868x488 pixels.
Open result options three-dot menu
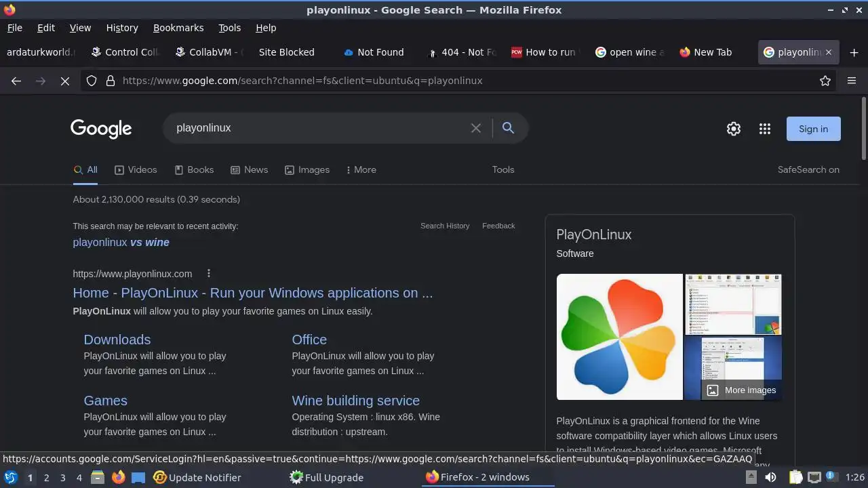click(x=209, y=274)
